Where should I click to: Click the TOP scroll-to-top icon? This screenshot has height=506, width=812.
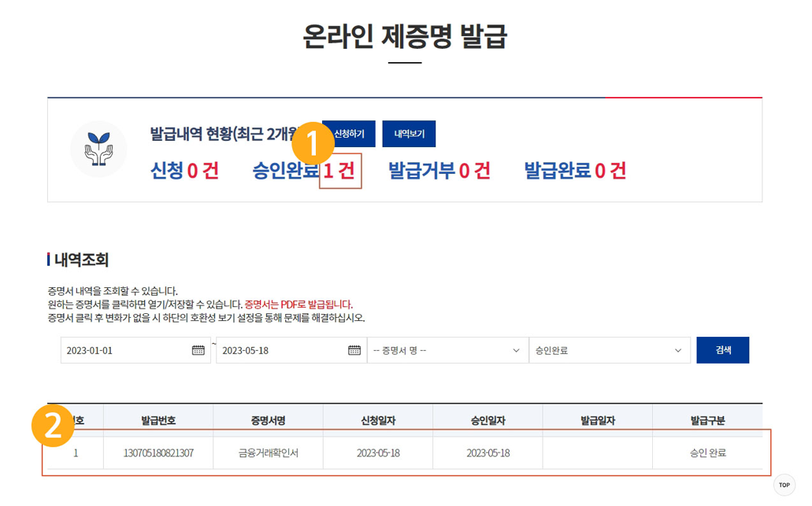tap(784, 485)
